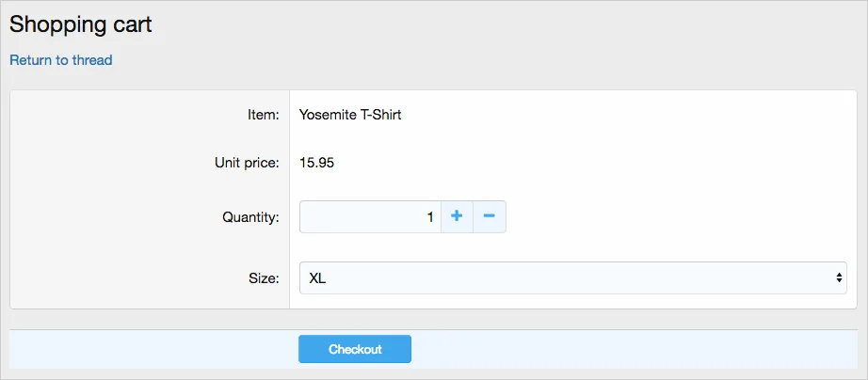This screenshot has width=868, height=380.
Task: Focus the Quantity input field
Action: (370, 217)
